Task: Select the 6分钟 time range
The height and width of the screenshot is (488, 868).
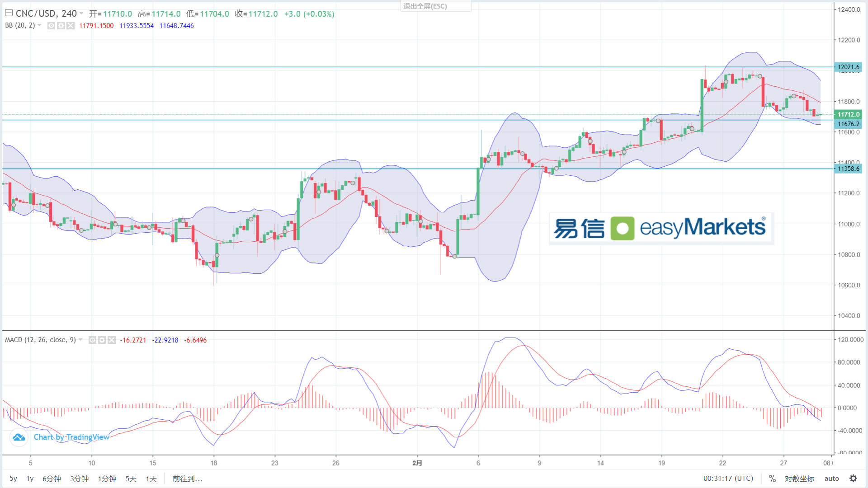Action: [x=52, y=479]
